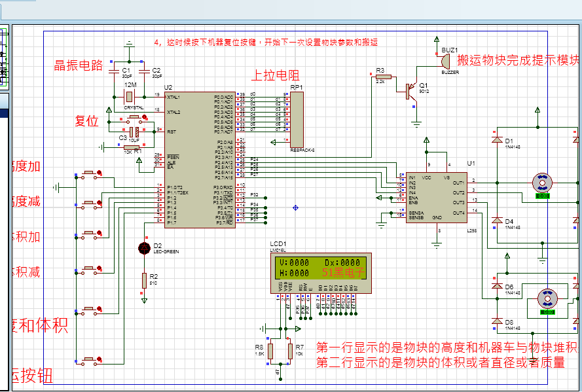The width and height of the screenshot is (582, 392).
Task: Select the RP1 RESPACK-8 resistor pack
Action: tap(297, 120)
